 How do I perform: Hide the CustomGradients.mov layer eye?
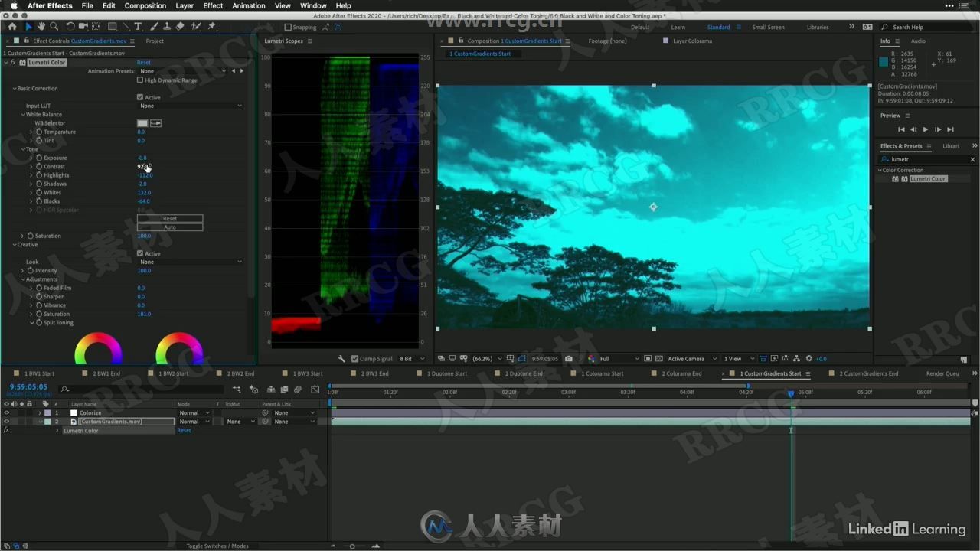pyautogui.click(x=6, y=422)
